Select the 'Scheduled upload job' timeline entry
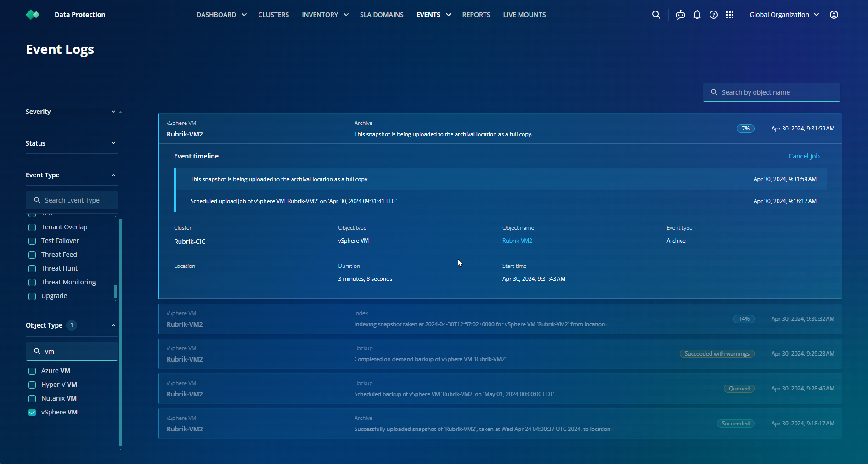 pyautogui.click(x=501, y=201)
